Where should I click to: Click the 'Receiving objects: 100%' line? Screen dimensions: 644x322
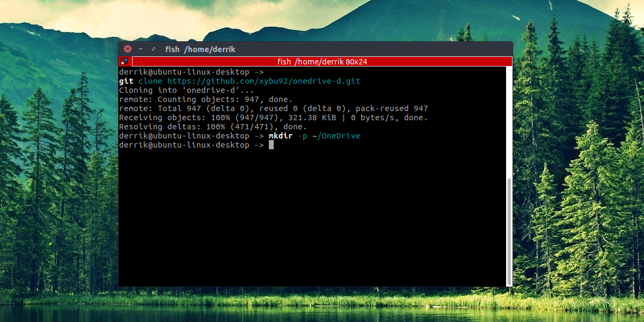pos(274,118)
